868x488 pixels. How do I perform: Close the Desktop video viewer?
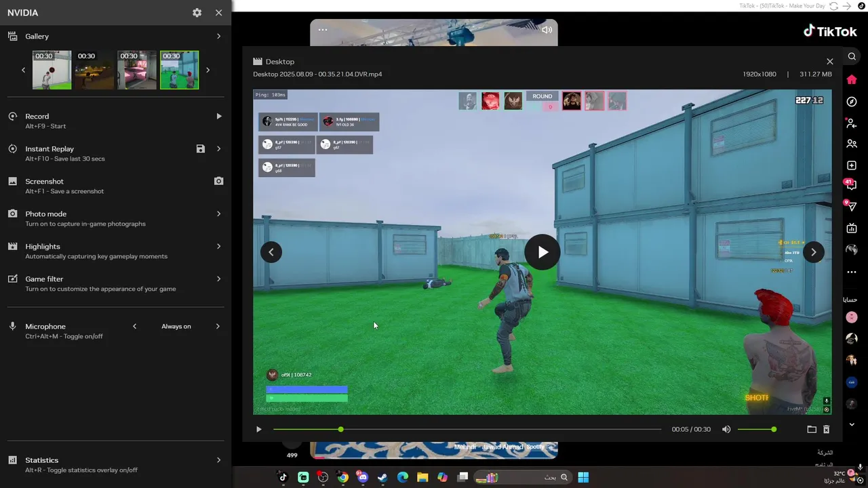[829, 61]
